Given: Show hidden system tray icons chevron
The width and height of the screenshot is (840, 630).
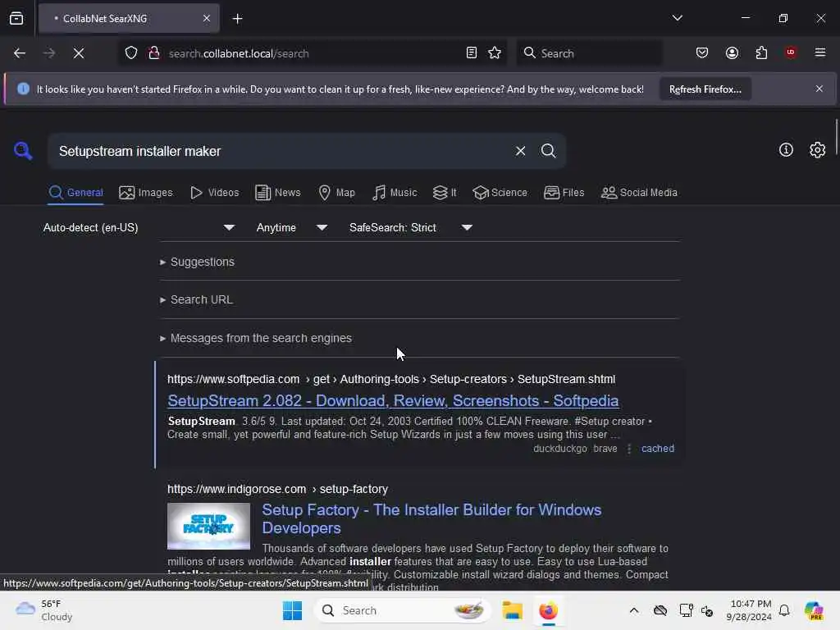Looking at the screenshot, I should (x=634, y=610).
